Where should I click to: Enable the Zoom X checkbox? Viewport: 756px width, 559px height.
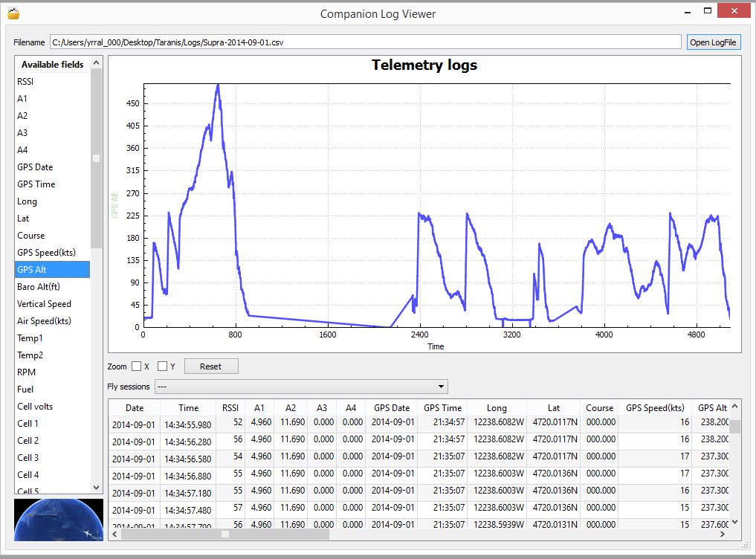tap(137, 366)
